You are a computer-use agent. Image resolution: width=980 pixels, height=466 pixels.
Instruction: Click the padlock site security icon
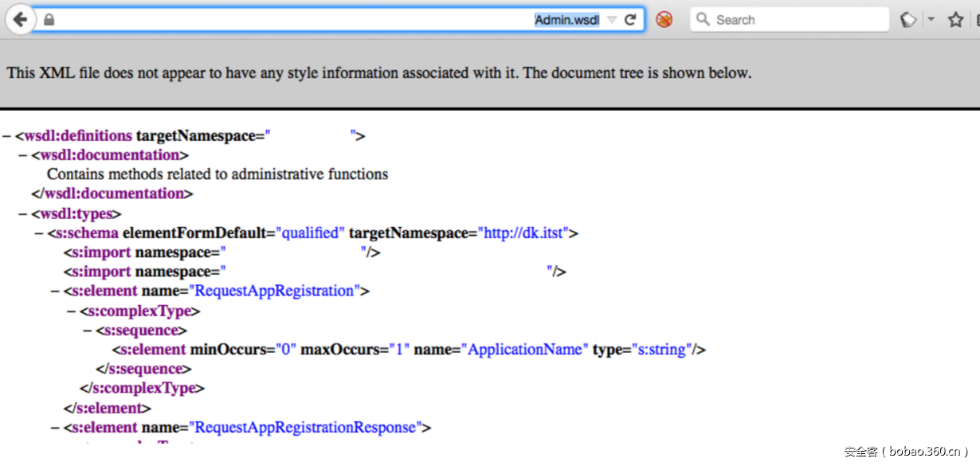(49, 20)
